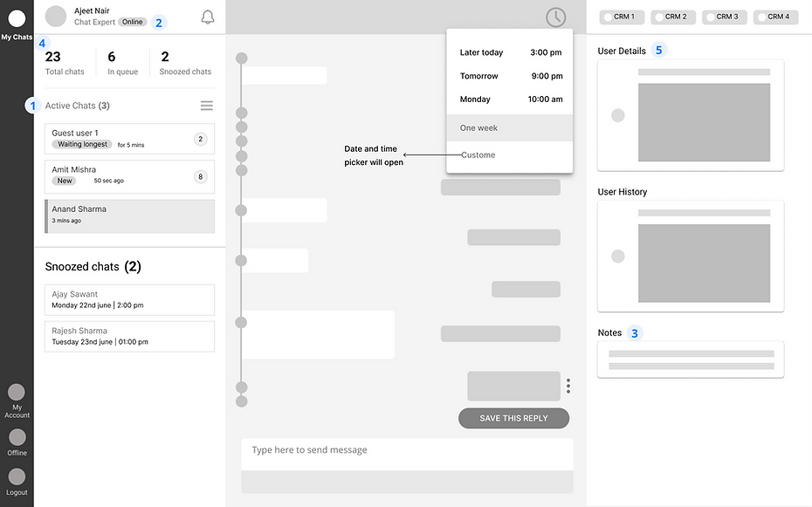Click the Logout sidebar icon
The height and width of the screenshot is (507, 812).
17,476
